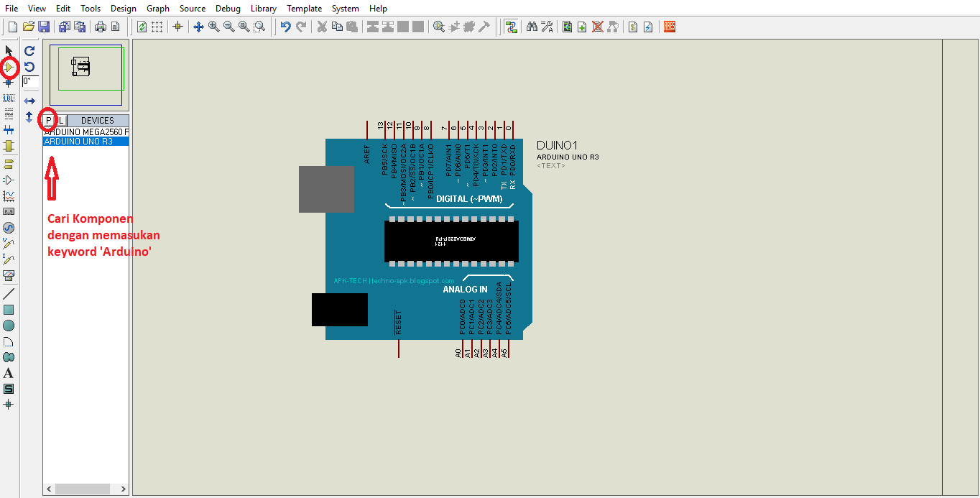Select Subcircuit mode tool

pyautogui.click(x=9, y=146)
